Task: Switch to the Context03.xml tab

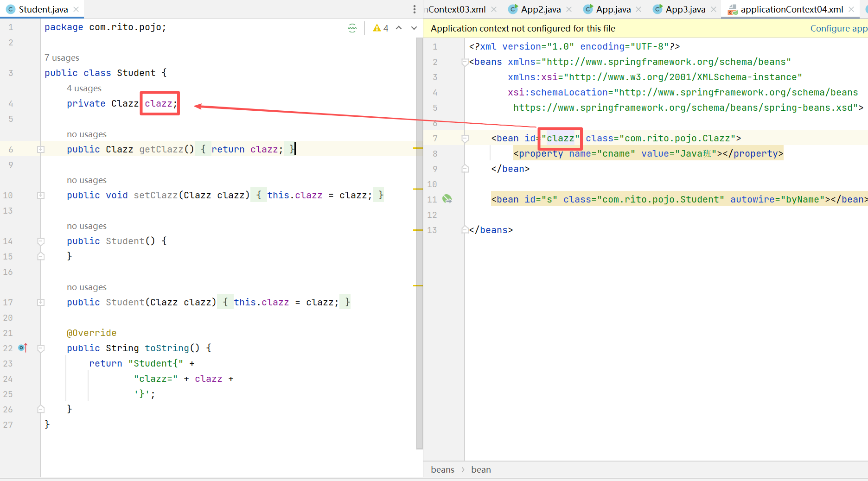Action: [456, 9]
